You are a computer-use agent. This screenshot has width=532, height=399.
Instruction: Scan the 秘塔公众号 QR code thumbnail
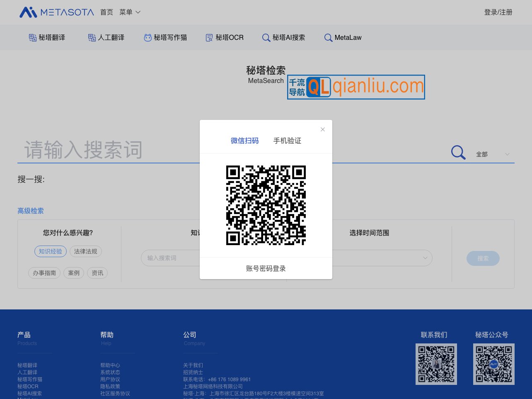(x=494, y=364)
